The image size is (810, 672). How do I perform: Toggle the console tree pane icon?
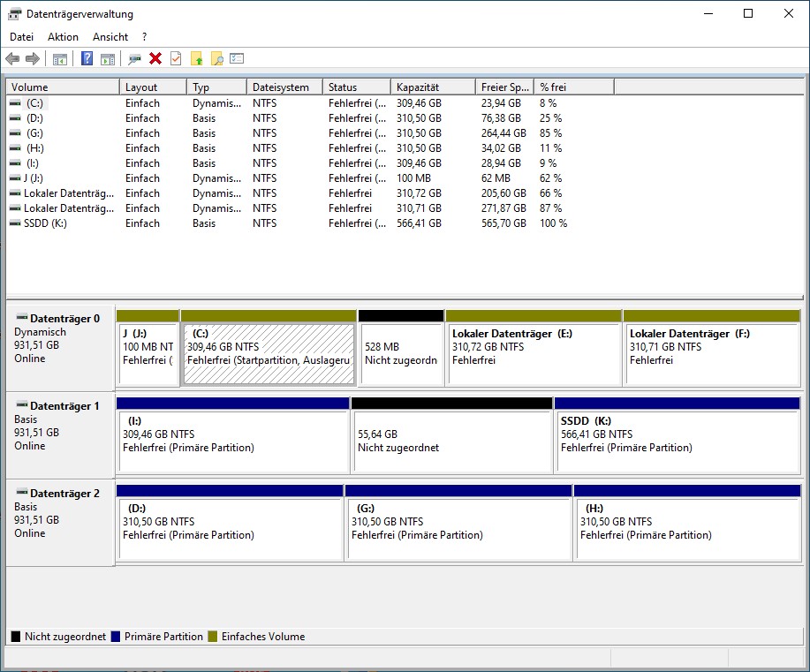coord(60,59)
